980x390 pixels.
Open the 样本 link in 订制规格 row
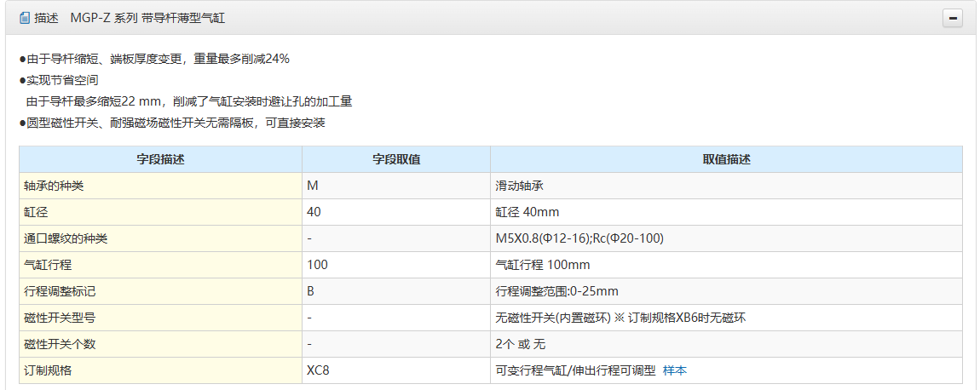point(675,370)
